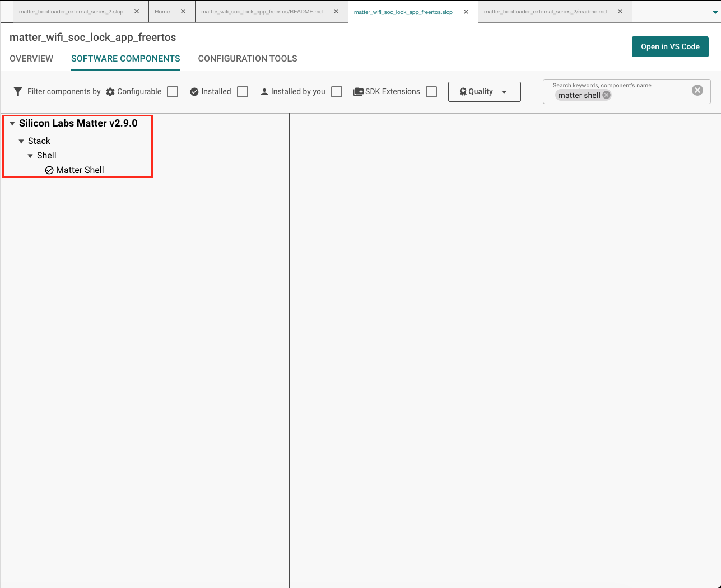
Task: Focus the component search keywords field
Action: [626, 92]
